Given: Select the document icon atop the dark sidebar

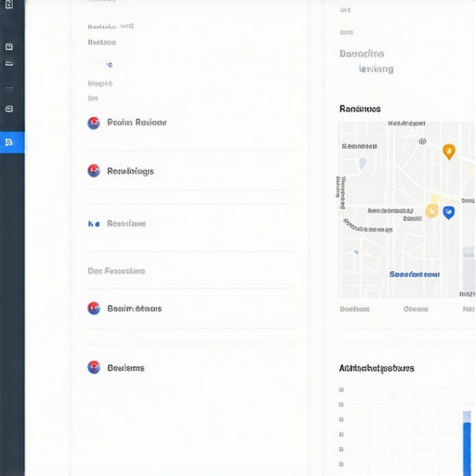Looking at the screenshot, I should (x=9, y=4).
